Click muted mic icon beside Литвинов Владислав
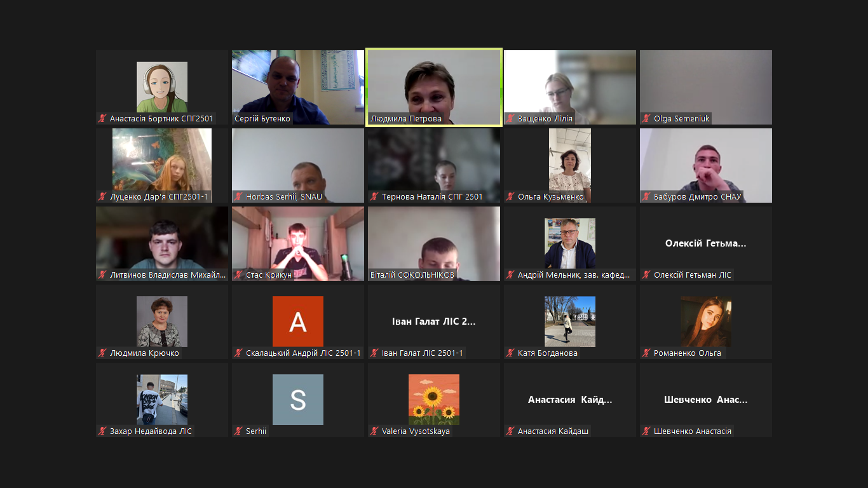This screenshot has width=868, height=488. coord(102,275)
